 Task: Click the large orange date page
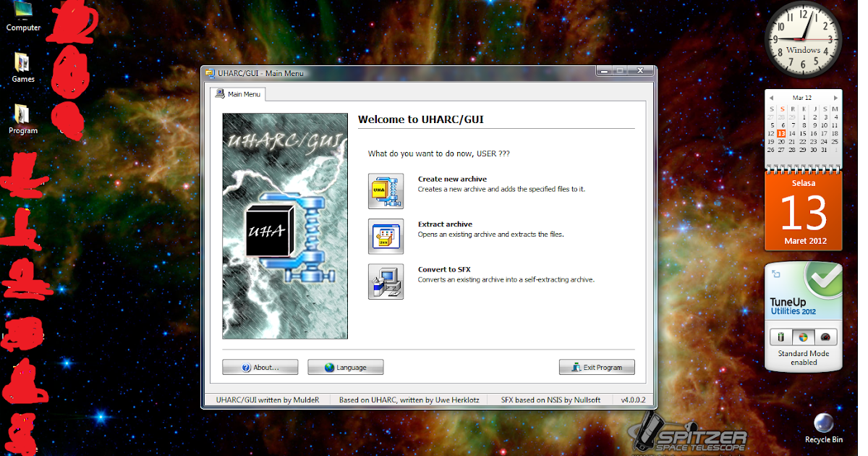tap(804, 211)
